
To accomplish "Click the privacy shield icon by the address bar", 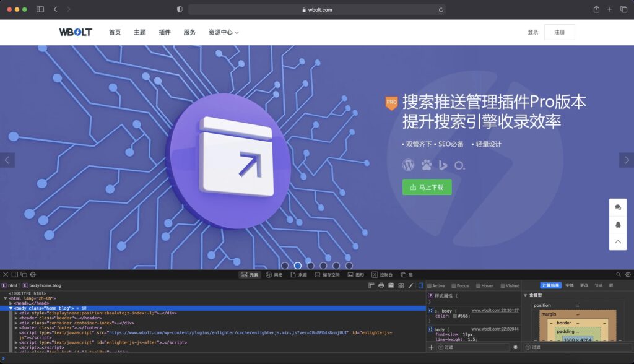I will point(180,9).
